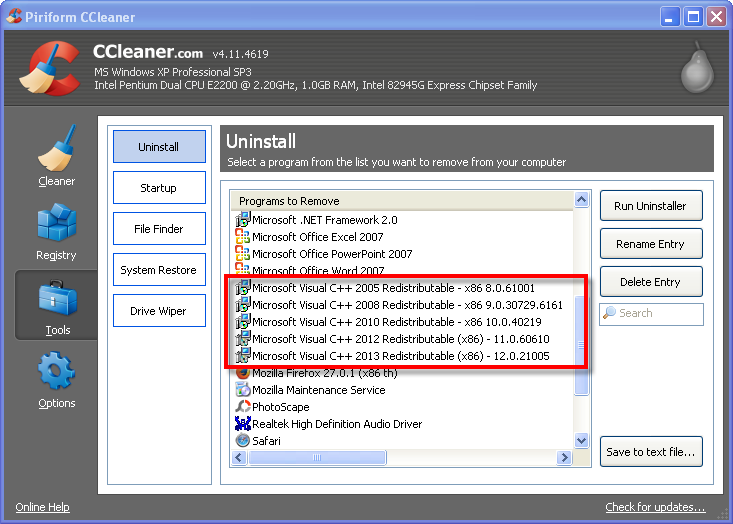The height and width of the screenshot is (524, 733).
Task: Open the Cleaner section broom icon
Action: coord(57,149)
